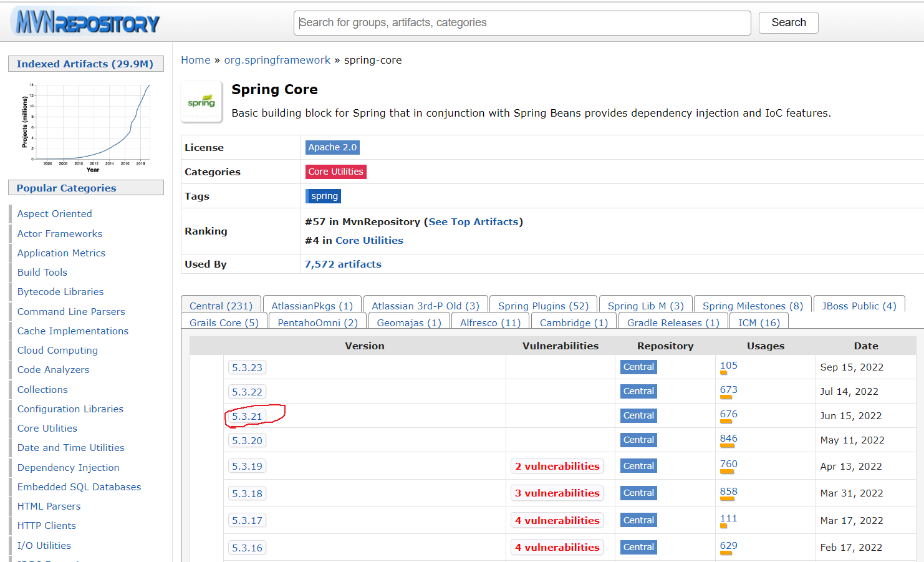The width and height of the screenshot is (924, 562).
Task: Click the Apache 2.0 license badge
Action: coord(332,147)
